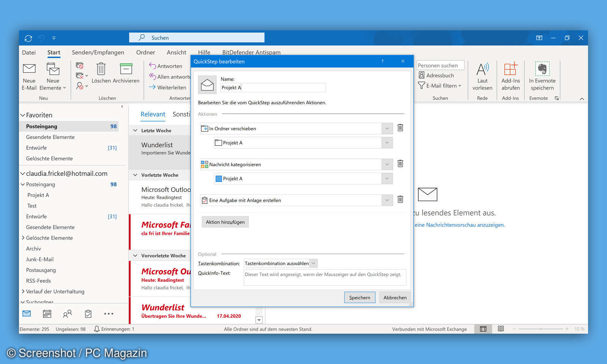Image resolution: width=607 pixels, height=364 pixels.
Task: Open the Projekt A category dropdown
Action: (x=387, y=179)
